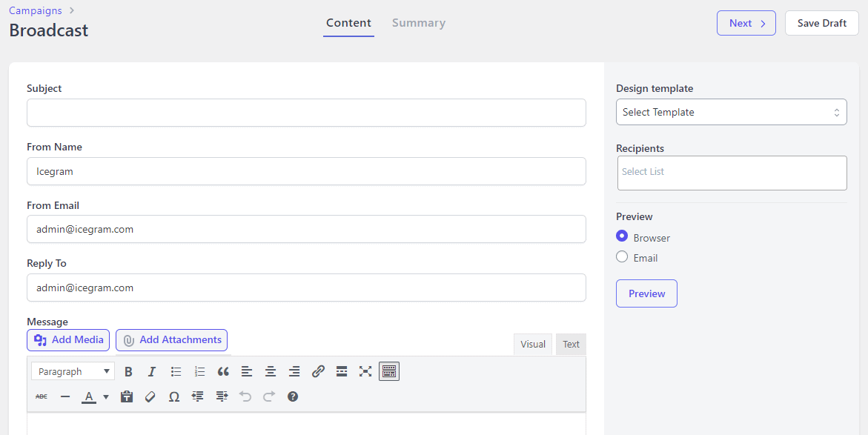Expand the text color picker arrow
This screenshot has width=868, height=435.
coord(106,396)
